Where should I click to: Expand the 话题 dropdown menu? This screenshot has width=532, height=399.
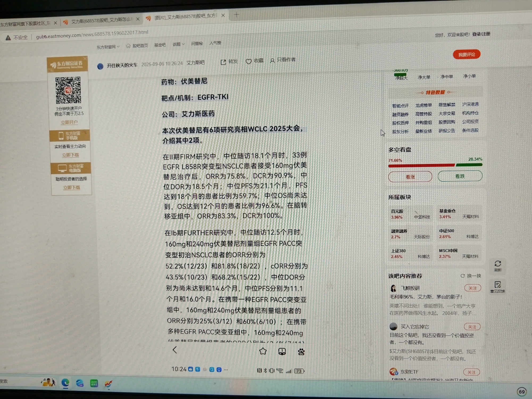178,44
